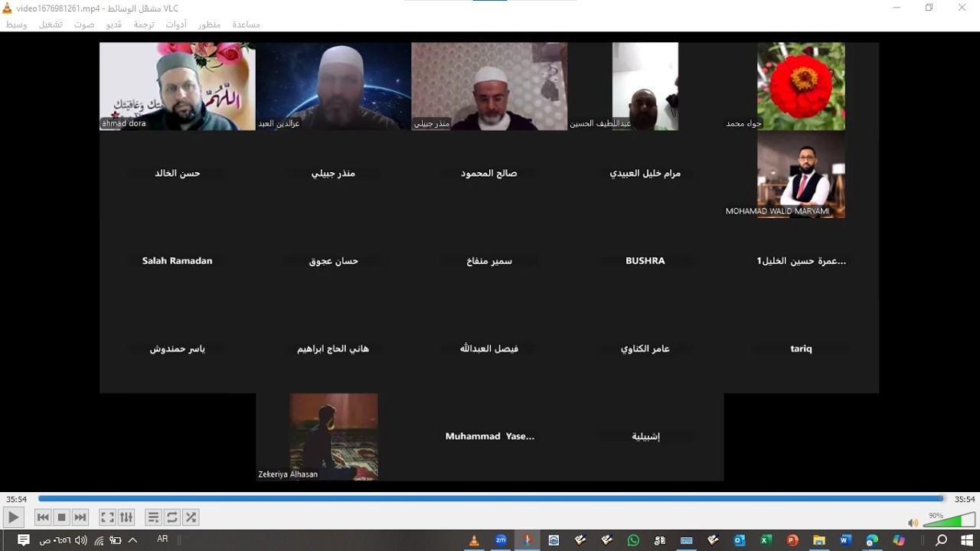Switch input language via AR indicator
This screenshot has height=551, width=980.
coord(162,540)
